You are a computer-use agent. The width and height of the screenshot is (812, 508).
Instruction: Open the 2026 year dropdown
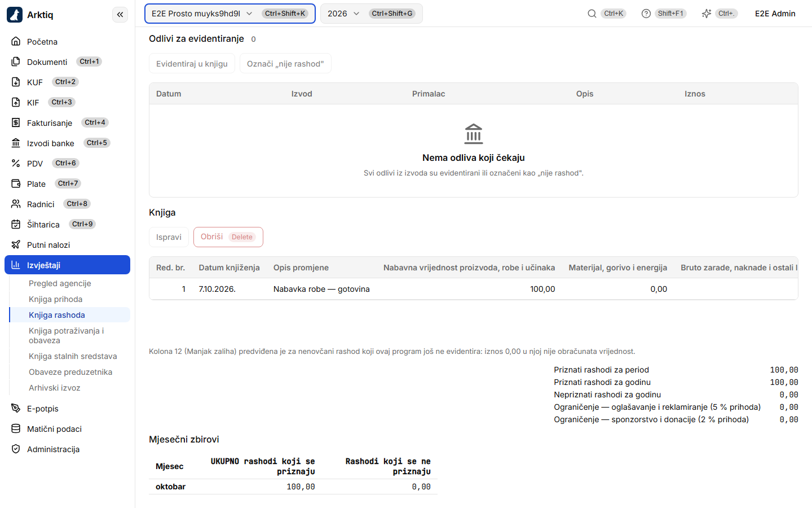371,14
